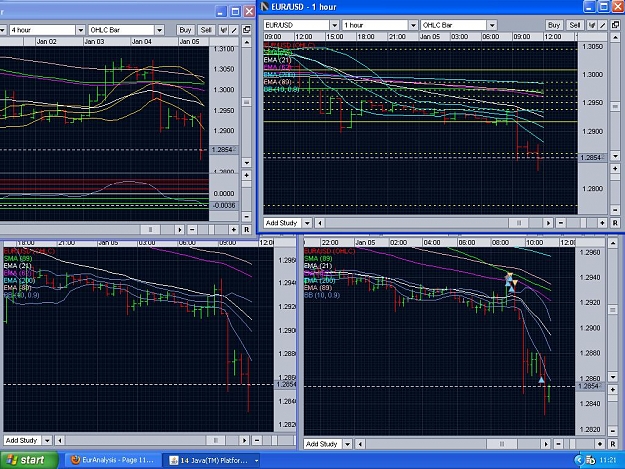Viewport: 625px width, 469px height.
Task: Switch to EurAnalysis - Page 11 taskbar item
Action: click(113, 460)
